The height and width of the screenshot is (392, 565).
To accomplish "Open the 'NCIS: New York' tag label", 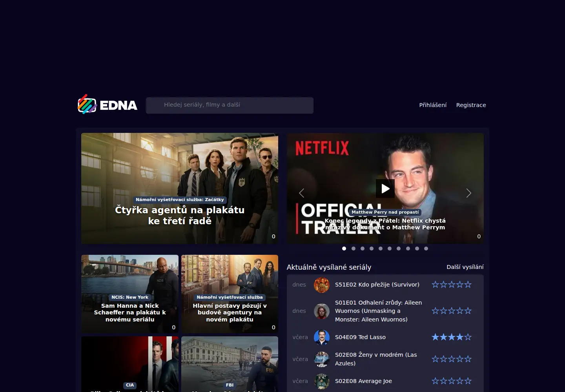I will click(x=130, y=297).
